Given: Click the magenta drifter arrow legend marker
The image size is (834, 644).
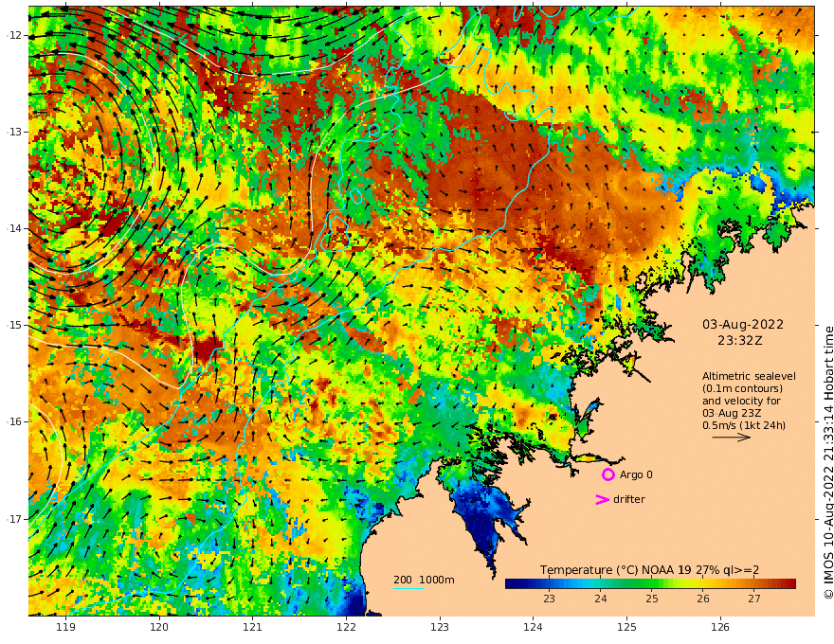Looking at the screenshot, I should [x=602, y=499].
